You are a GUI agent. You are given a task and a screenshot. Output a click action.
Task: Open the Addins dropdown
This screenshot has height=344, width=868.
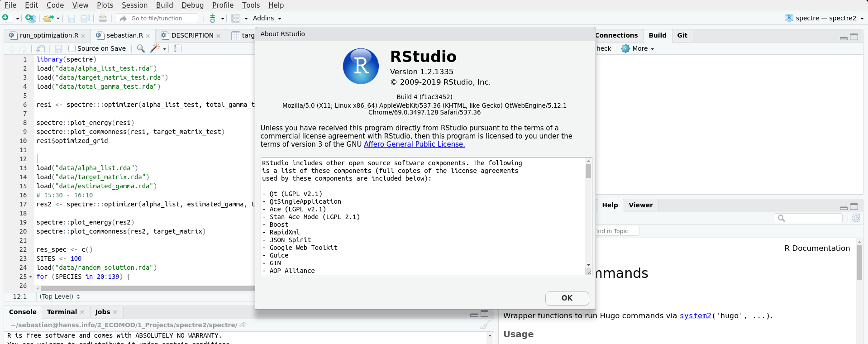tap(267, 18)
